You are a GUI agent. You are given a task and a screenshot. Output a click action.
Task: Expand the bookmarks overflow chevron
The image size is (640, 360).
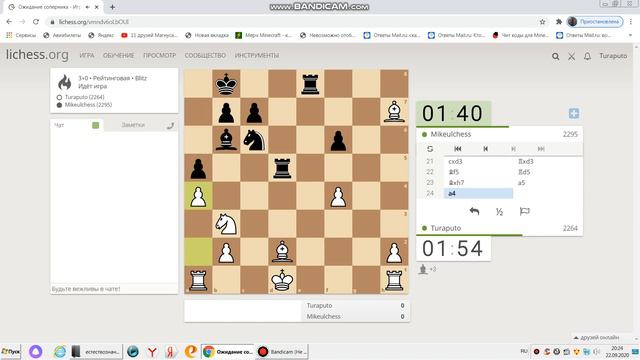[x=630, y=36]
